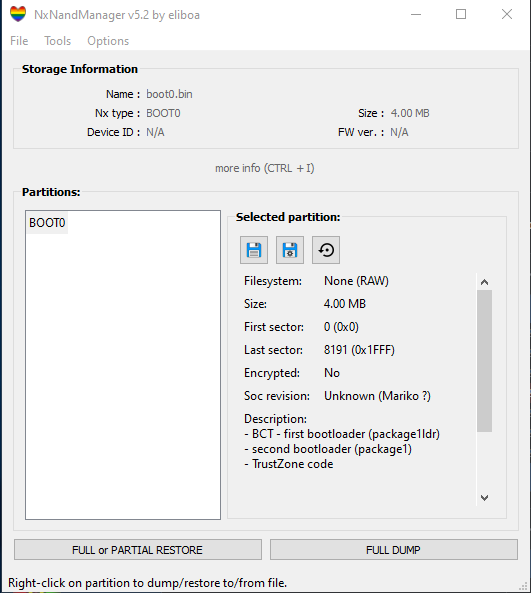Viewport: 531px width, 593px height.
Task: Click the save partition floppy disk icon
Action: [x=254, y=250]
